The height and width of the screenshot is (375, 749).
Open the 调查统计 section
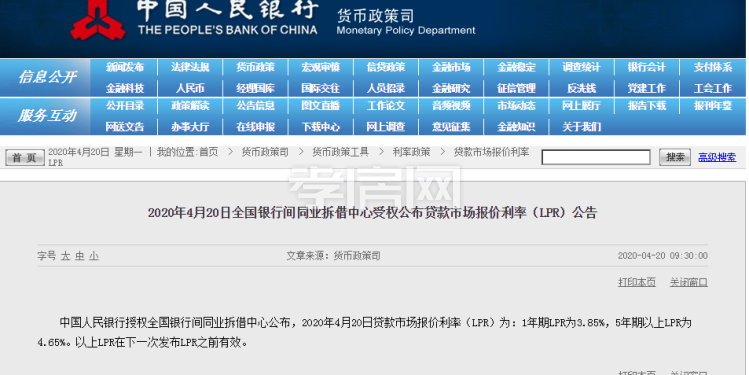[581, 67]
